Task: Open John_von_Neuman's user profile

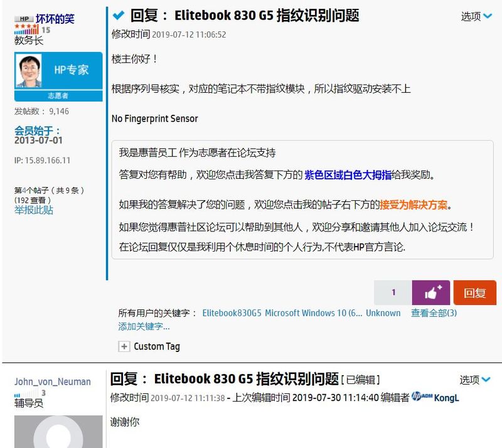Action: coord(53,381)
